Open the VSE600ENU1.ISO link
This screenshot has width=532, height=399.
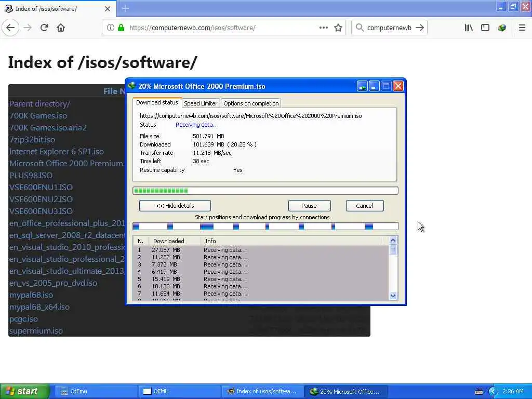point(41,187)
